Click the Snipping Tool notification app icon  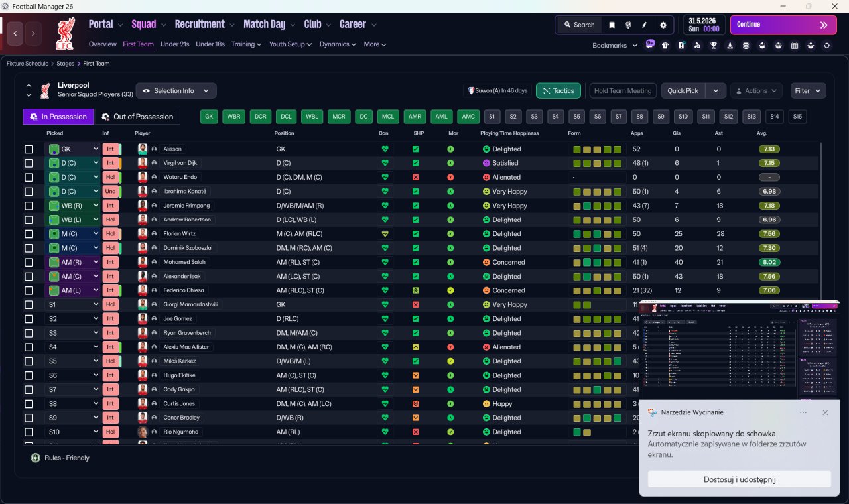[x=653, y=412]
